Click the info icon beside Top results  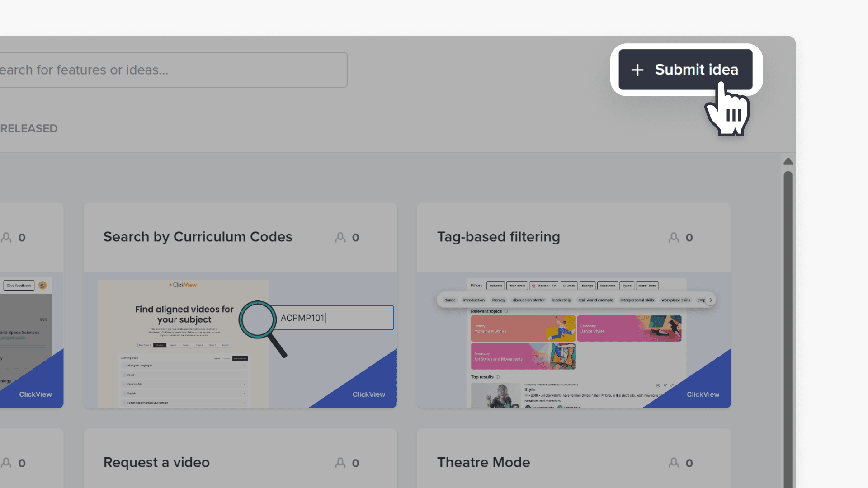coord(498,377)
